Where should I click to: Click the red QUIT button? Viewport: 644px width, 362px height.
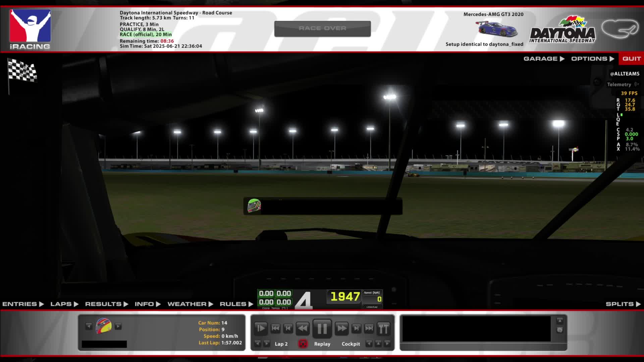tap(631, 59)
